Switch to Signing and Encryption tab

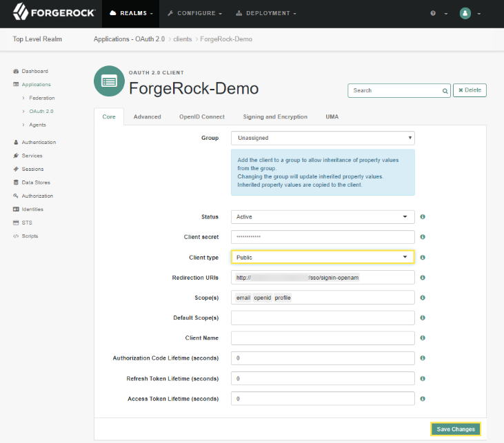[275, 117]
